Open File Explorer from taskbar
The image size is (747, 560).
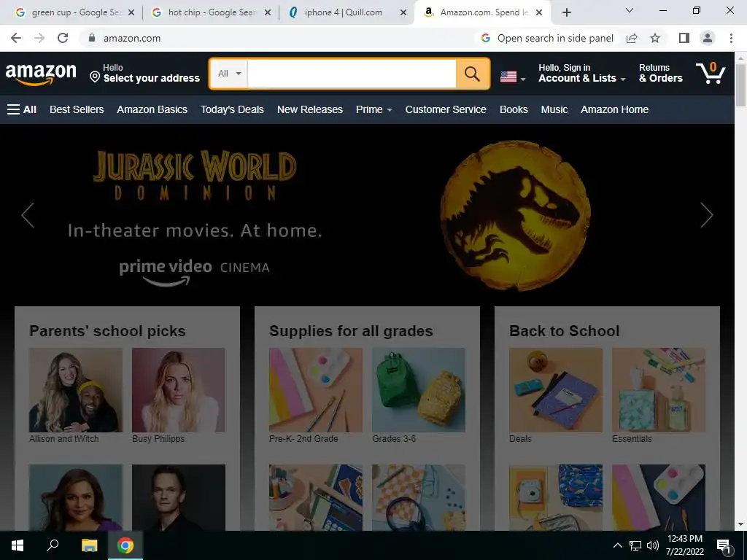[x=89, y=545]
